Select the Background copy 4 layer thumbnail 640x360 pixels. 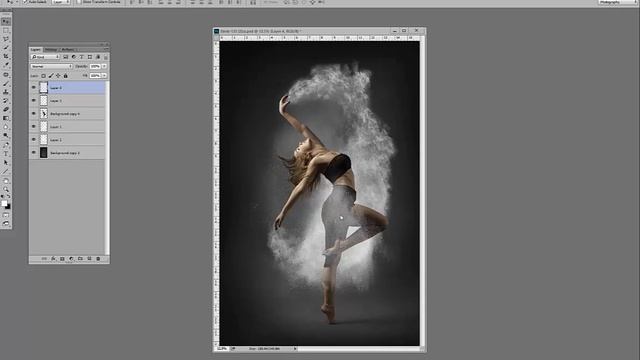point(44,113)
